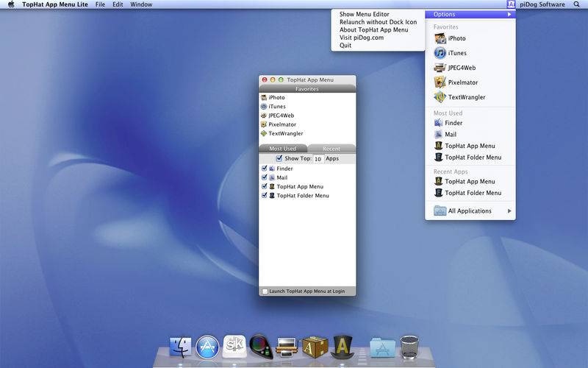Toggle the Show Top apps checkbox
Screen dimensions: 588x368
[x=279, y=158]
